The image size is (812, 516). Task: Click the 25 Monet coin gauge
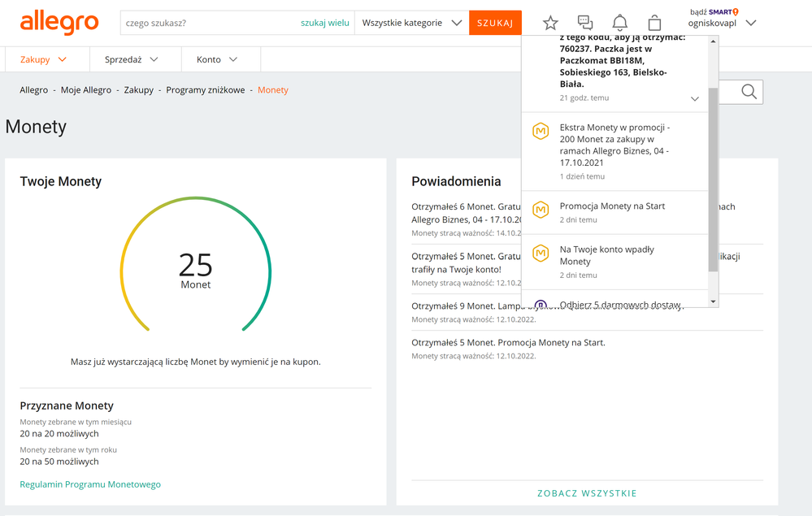(x=196, y=265)
